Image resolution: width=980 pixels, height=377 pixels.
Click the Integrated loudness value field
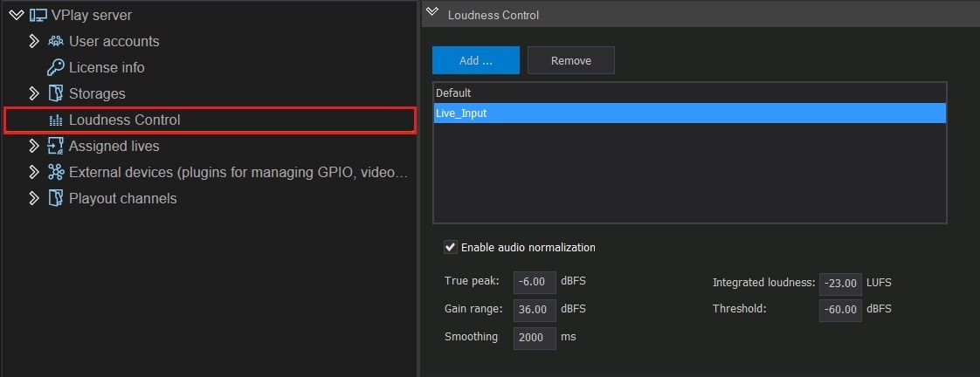(840, 284)
